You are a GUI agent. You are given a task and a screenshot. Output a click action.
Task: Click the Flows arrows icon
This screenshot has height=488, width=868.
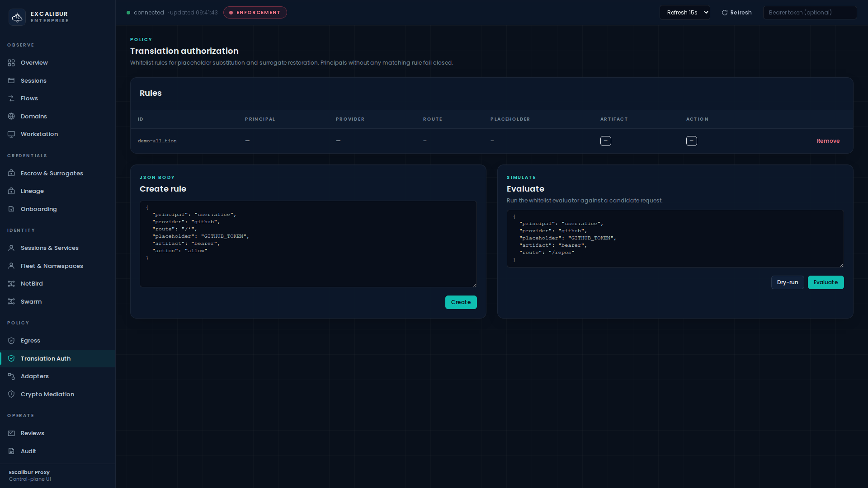[11, 99]
